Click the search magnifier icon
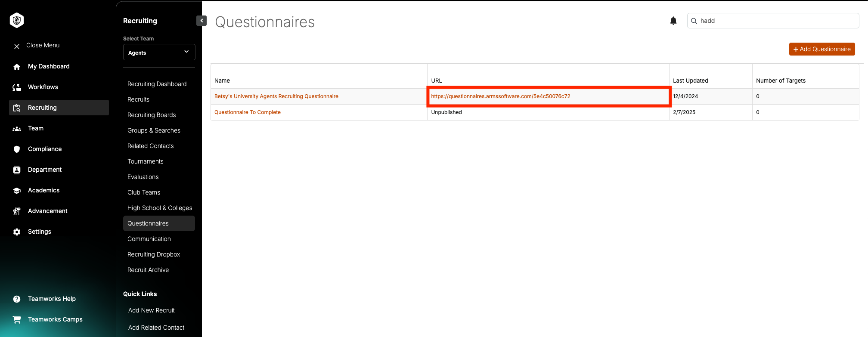This screenshot has height=337, width=868. [694, 21]
